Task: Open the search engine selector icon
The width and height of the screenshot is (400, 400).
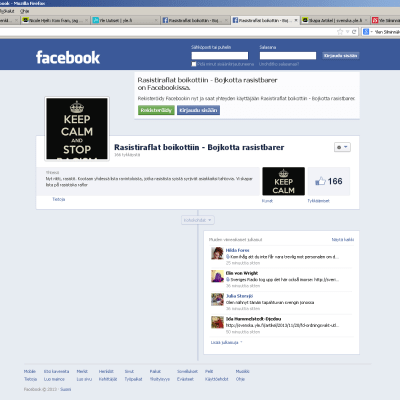Action: click(366, 32)
